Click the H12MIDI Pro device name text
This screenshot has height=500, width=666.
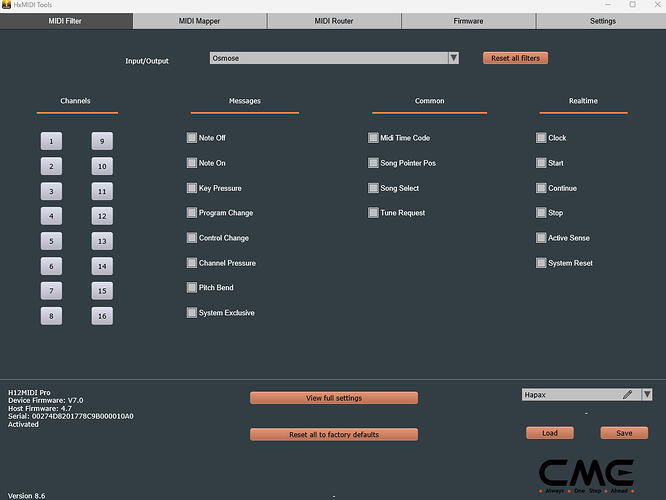pyautogui.click(x=29, y=393)
